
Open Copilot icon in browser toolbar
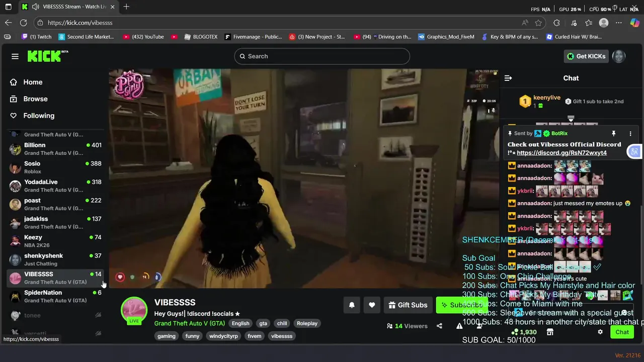(x=634, y=23)
